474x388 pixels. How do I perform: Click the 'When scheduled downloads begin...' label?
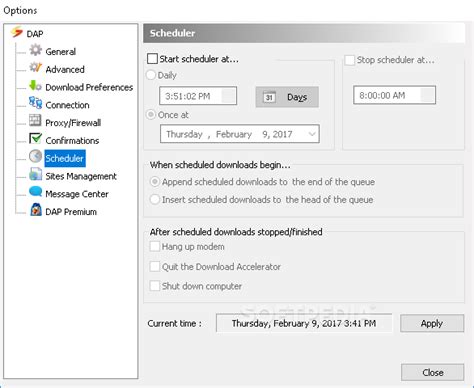click(220, 165)
